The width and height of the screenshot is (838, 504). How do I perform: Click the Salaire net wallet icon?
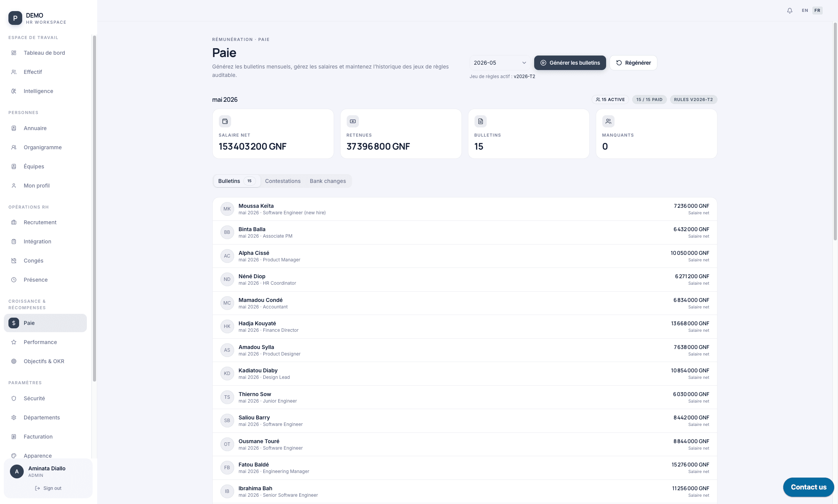225,121
